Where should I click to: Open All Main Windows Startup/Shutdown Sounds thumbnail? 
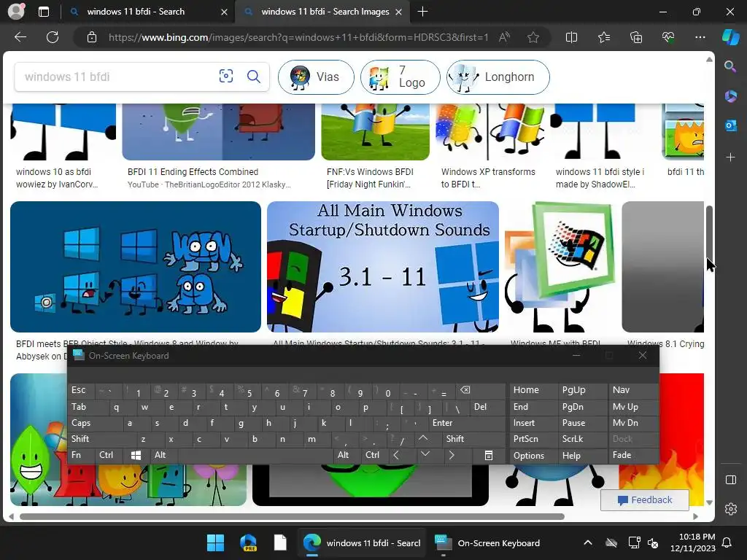[x=382, y=267]
